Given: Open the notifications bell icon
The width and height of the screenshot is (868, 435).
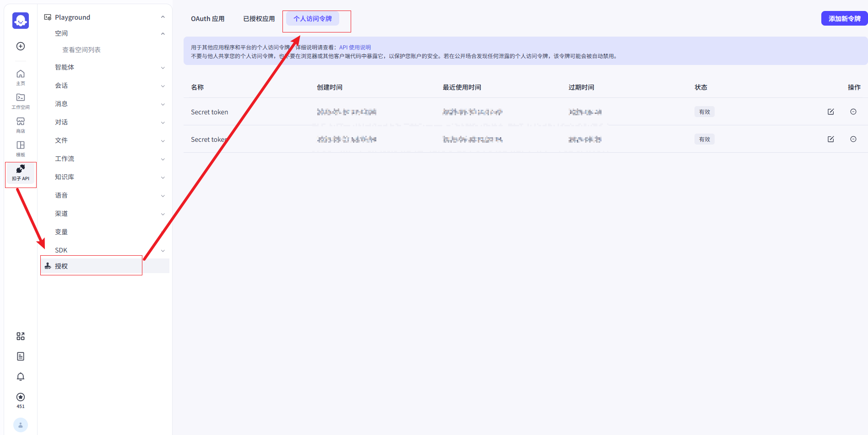Looking at the screenshot, I should click(21, 376).
